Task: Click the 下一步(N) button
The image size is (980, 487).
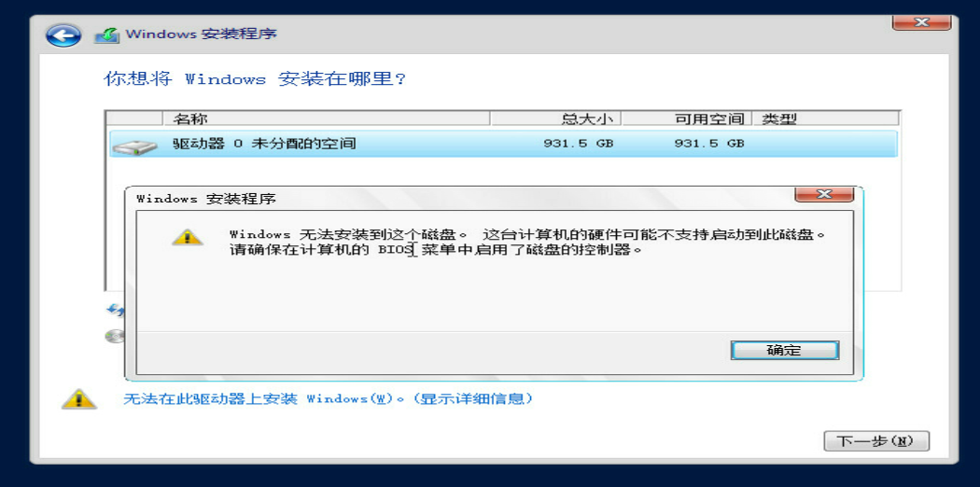Action: 876,440
